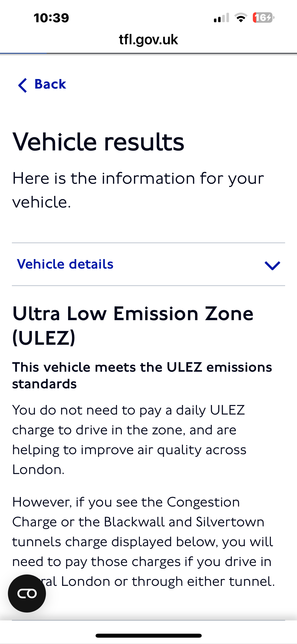The height and width of the screenshot is (644, 297).
Task: Click the divider line above Vehicle details
Action: point(148,243)
